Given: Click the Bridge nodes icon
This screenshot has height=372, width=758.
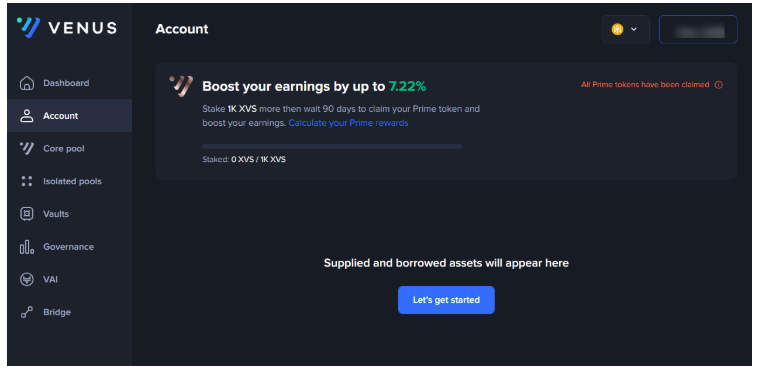Looking at the screenshot, I should 27,312.
